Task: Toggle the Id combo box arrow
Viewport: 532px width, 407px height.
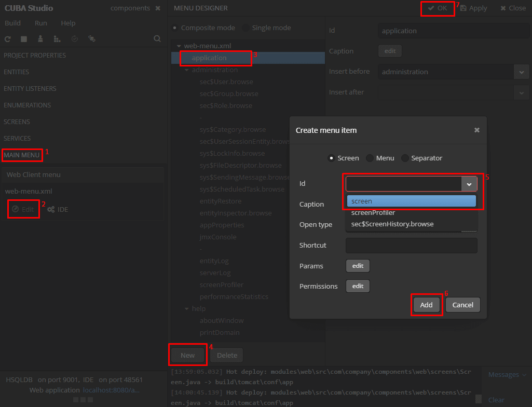Action: 469,184
